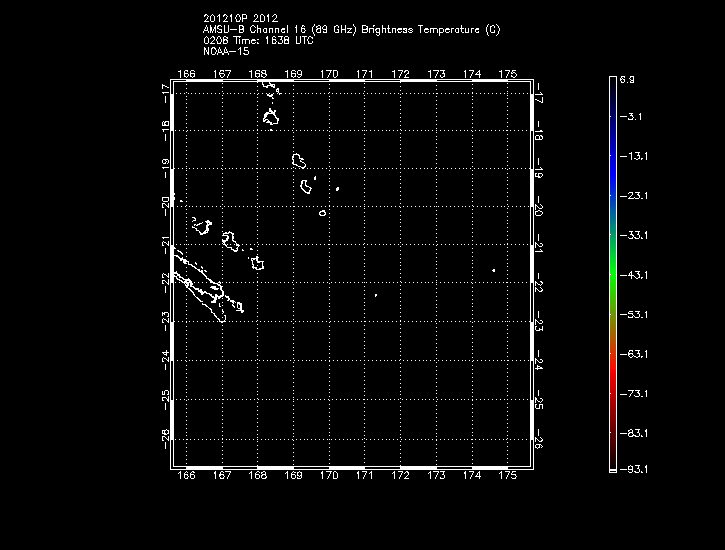Click the 6.9 value on the color scale
The image size is (725, 550).
point(627,78)
